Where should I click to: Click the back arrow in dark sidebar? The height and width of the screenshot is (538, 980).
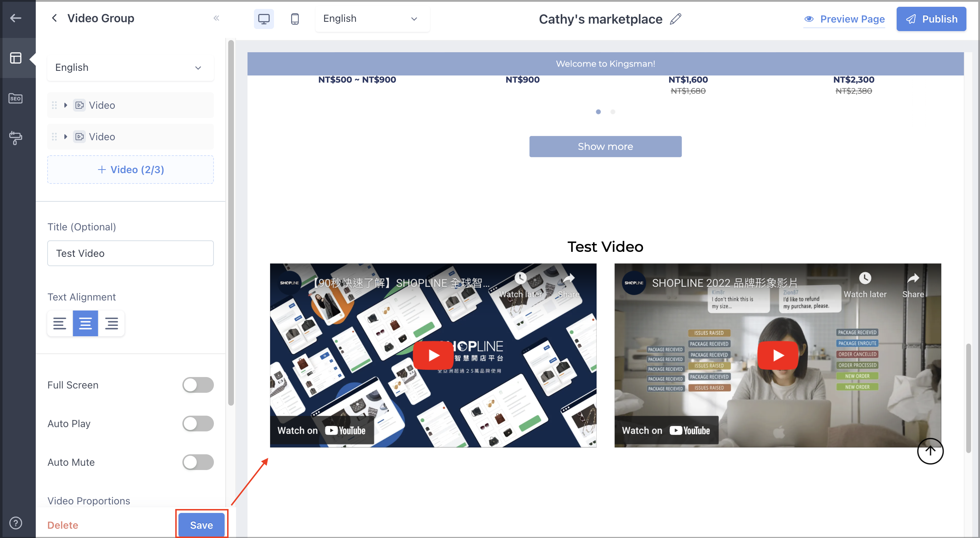point(16,18)
